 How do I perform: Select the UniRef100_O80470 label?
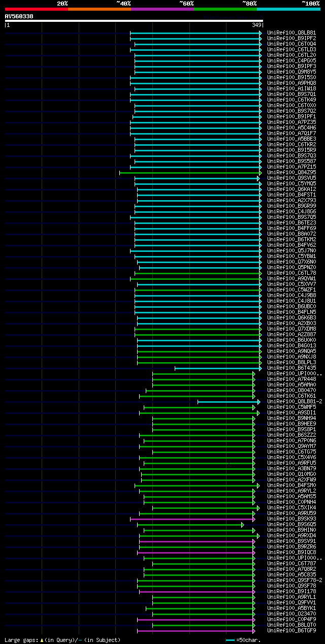[x=291, y=391]
